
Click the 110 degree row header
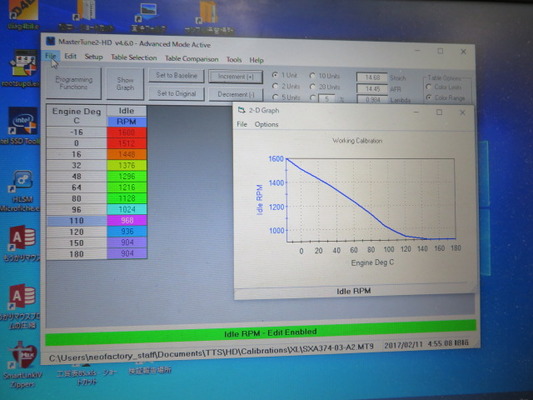(x=76, y=221)
